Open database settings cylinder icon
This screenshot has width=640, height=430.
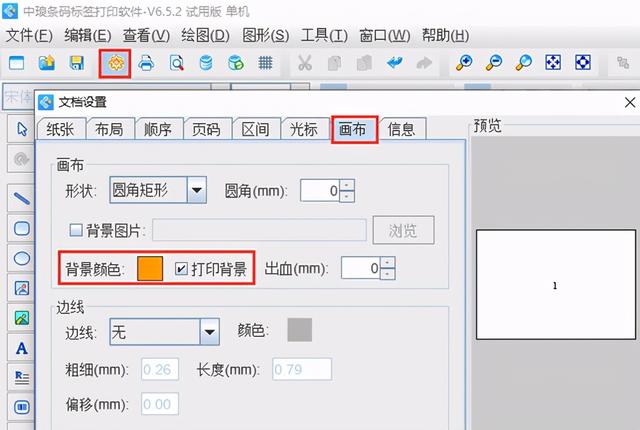click(x=206, y=63)
